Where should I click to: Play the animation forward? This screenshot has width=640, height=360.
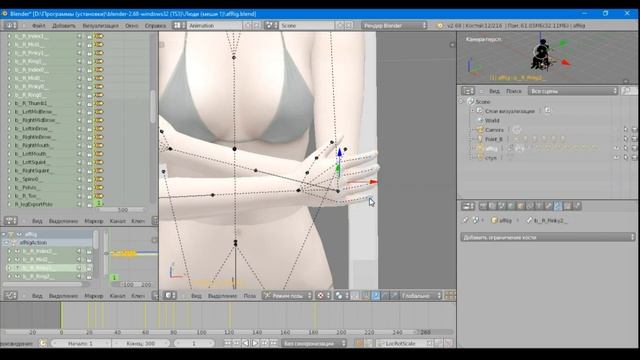(255, 343)
